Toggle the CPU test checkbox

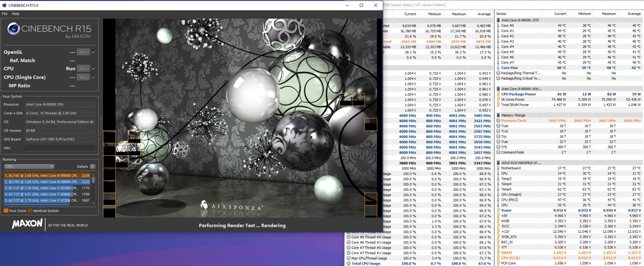[94, 68]
